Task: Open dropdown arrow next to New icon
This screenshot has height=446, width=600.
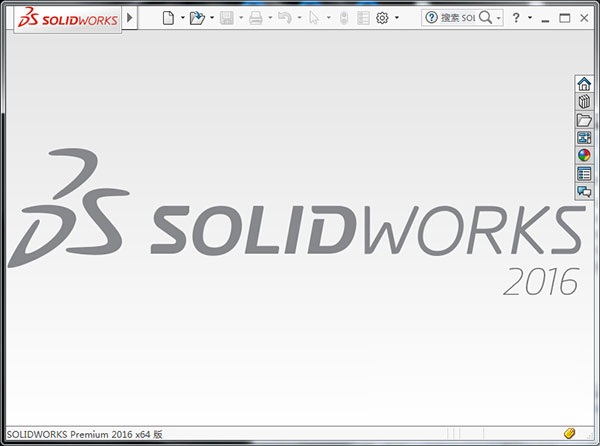Action: click(182, 18)
